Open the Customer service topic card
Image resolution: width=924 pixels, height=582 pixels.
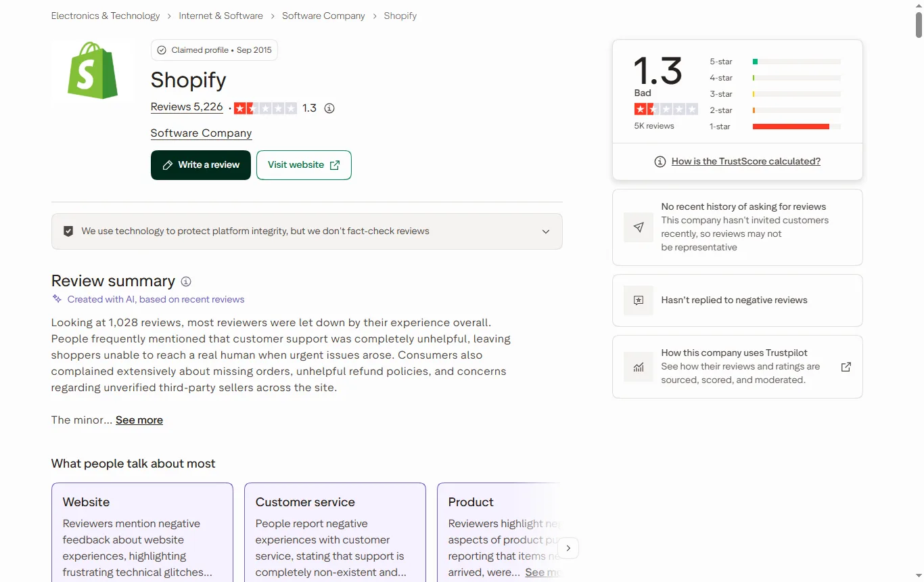[335, 532]
